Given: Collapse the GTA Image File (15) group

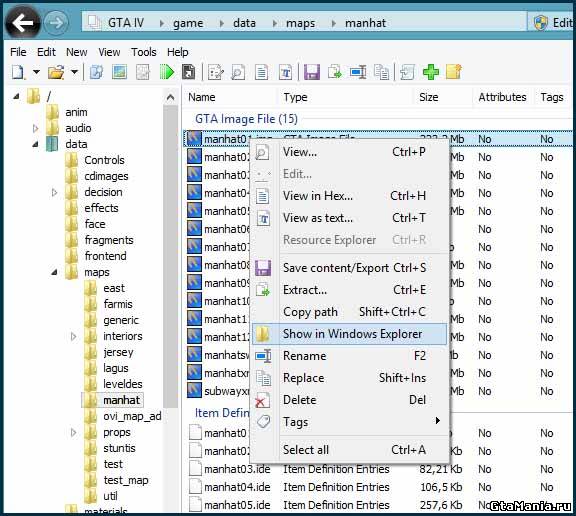Looking at the screenshot, I should pyautogui.click(x=246, y=119).
